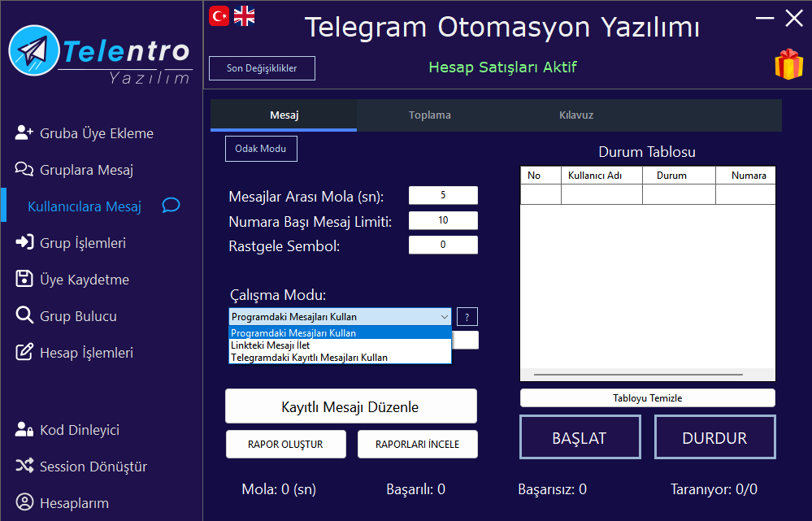This screenshot has width=812, height=521.
Task: Click the Mesajlar Arası Mola input field
Action: (443, 196)
